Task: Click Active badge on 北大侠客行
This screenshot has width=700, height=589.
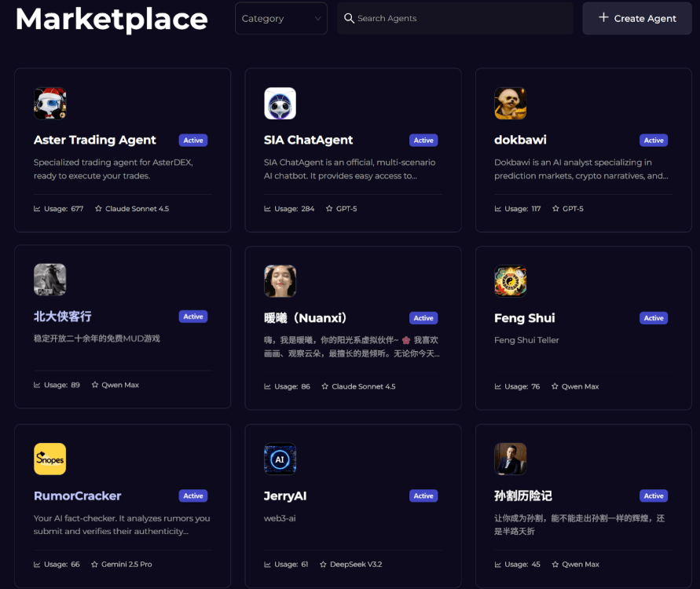Action: [192, 316]
